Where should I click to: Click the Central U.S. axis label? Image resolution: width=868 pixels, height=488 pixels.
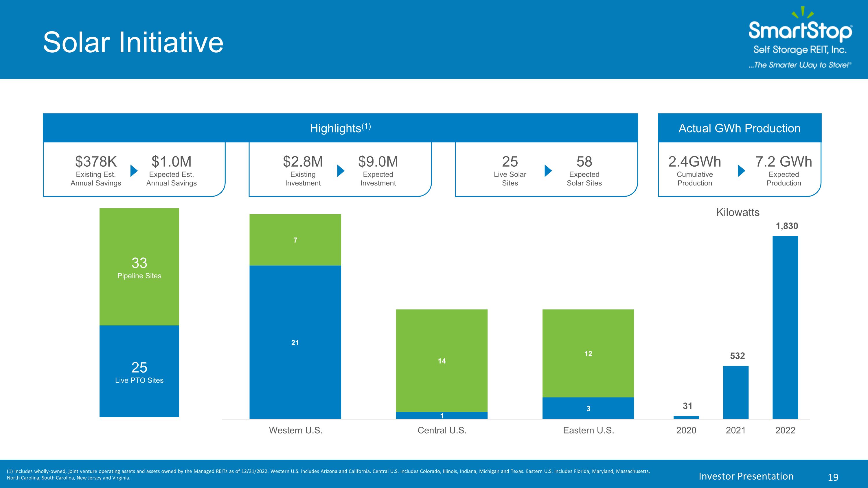pyautogui.click(x=442, y=430)
